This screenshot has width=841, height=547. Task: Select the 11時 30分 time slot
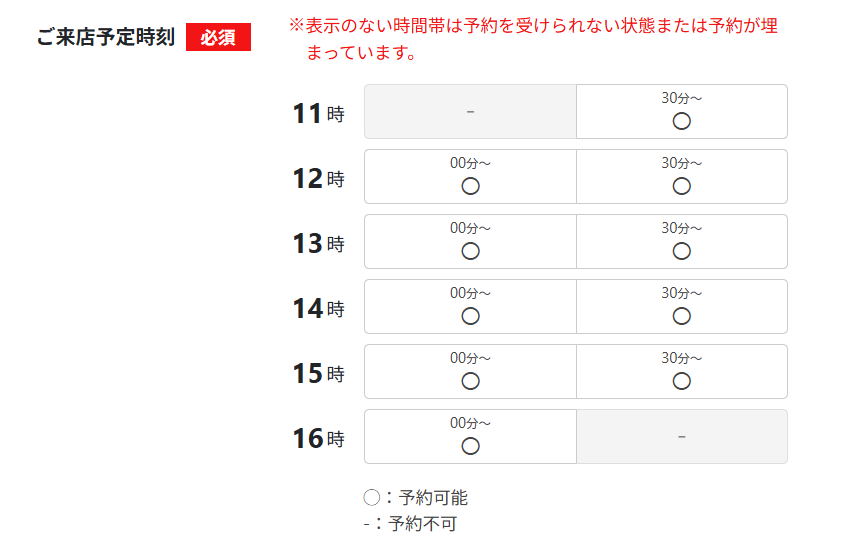click(x=682, y=121)
